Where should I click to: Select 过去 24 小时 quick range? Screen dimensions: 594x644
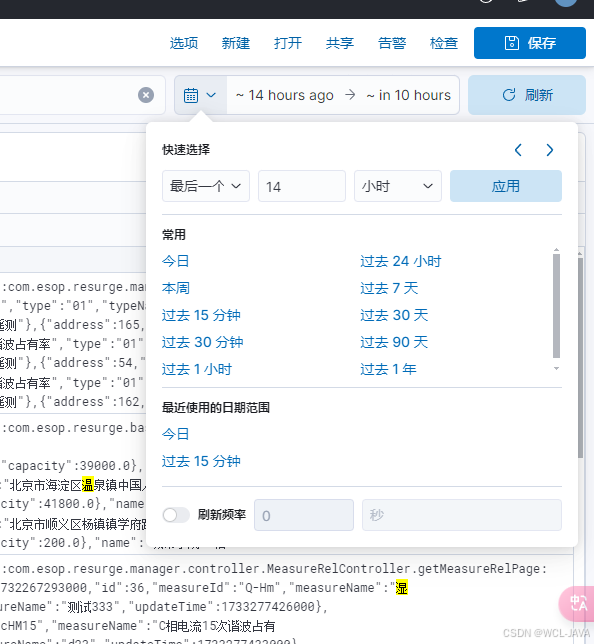[x=401, y=261]
